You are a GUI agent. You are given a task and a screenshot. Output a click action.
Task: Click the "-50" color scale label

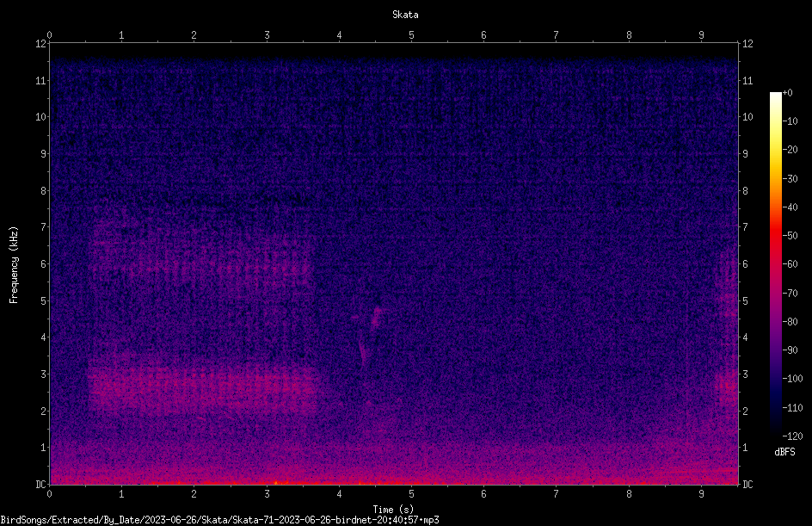click(x=790, y=235)
